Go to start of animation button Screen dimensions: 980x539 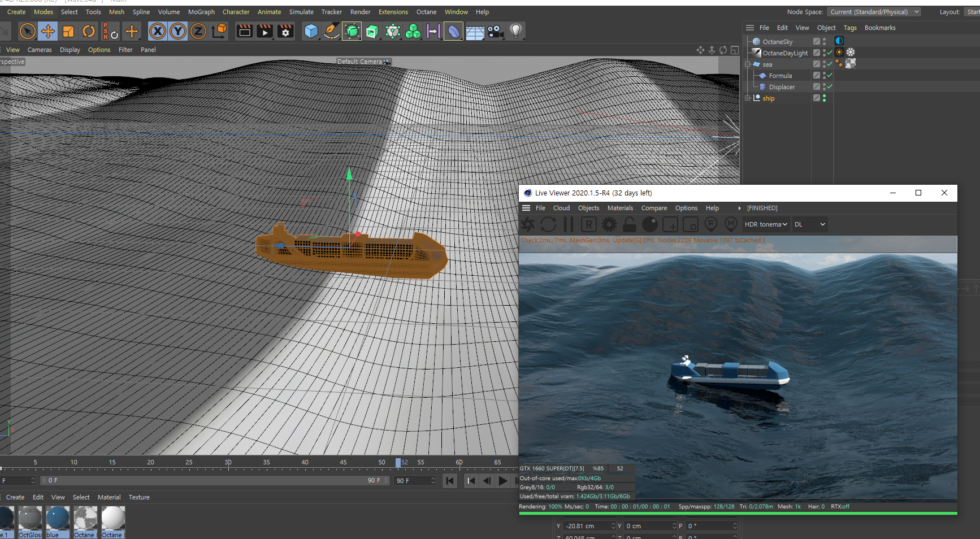[x=450, y=481]
